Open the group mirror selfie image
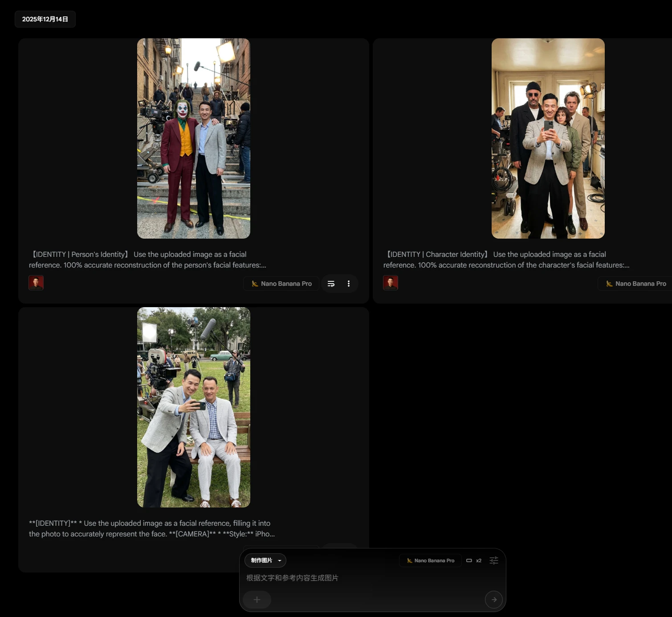 tap(548, 138)
